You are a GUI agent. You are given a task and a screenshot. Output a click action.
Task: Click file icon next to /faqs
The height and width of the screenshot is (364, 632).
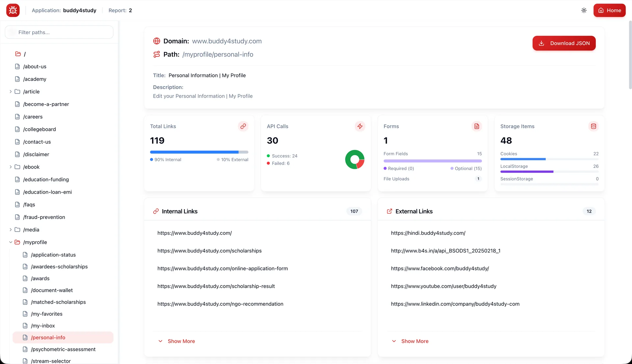click(17, 205)
